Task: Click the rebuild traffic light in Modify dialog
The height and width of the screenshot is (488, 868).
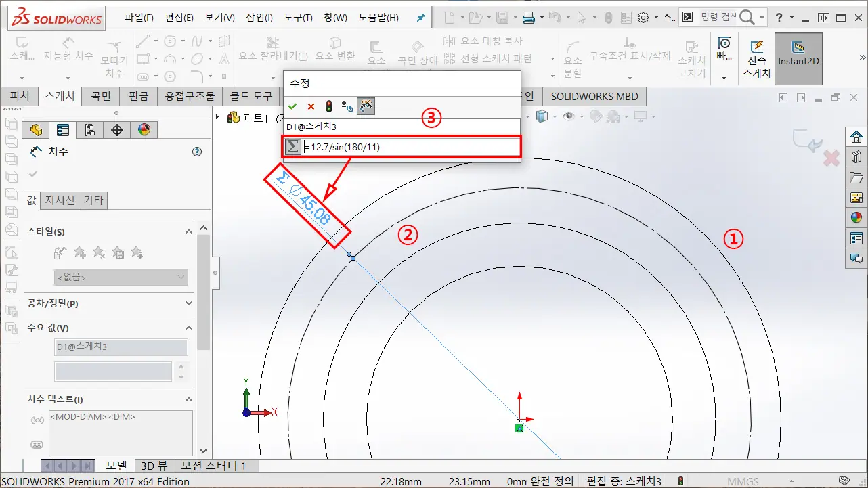Action: coord(329,106)
